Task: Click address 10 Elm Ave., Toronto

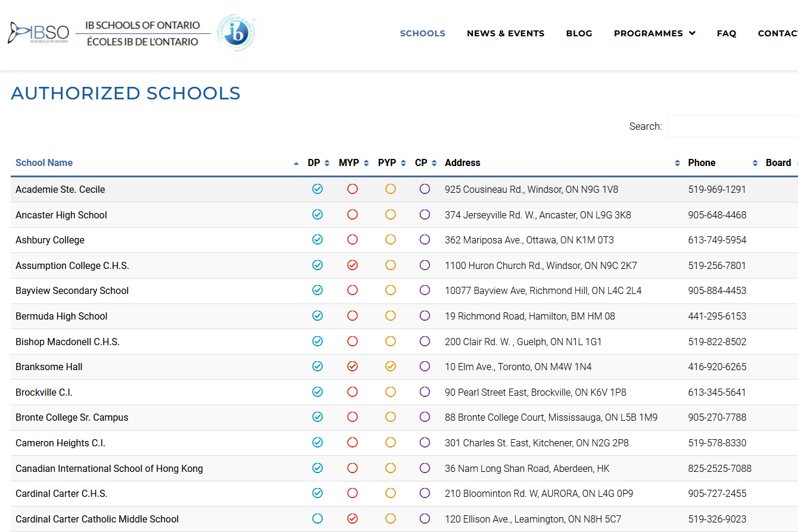Action: click(518, 367)
